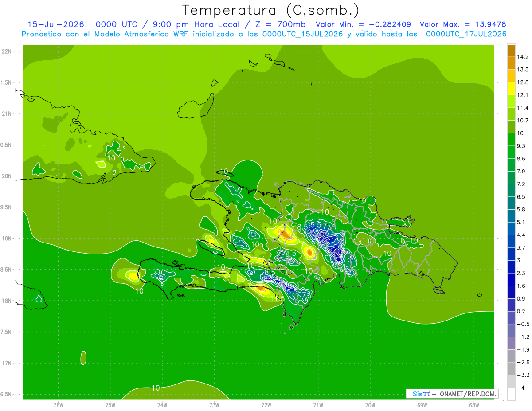Image resolution: width=532 pixels, height=411 pixels.
Task: Click the "4.4" colorbar label
Action: (521, 235)
